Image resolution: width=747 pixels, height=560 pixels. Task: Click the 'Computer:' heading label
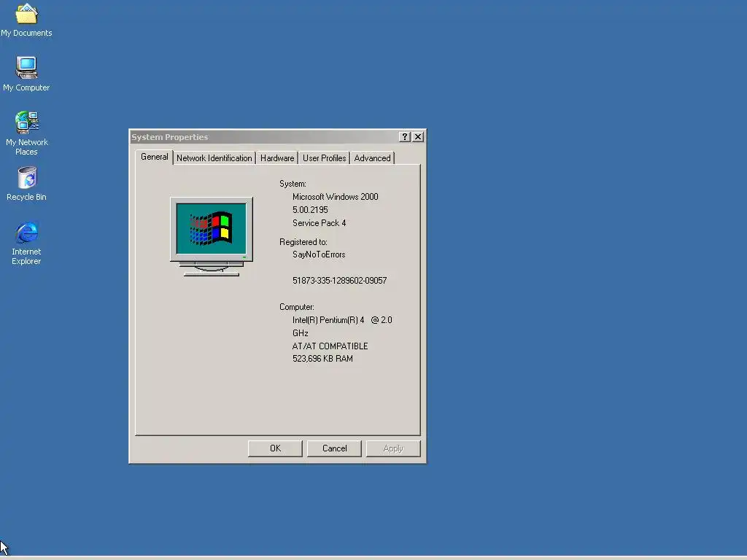[x=297, y=307]
